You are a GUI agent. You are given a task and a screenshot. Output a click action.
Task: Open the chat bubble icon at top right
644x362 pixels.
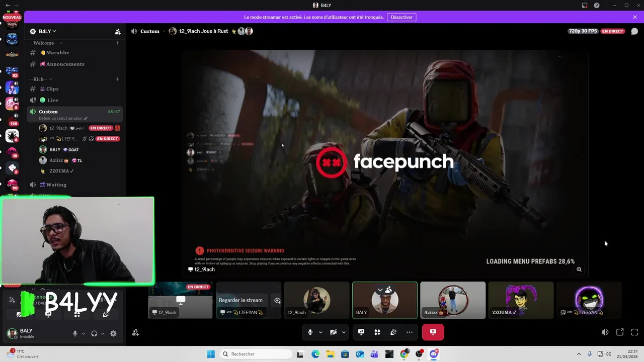coord(634,31)
